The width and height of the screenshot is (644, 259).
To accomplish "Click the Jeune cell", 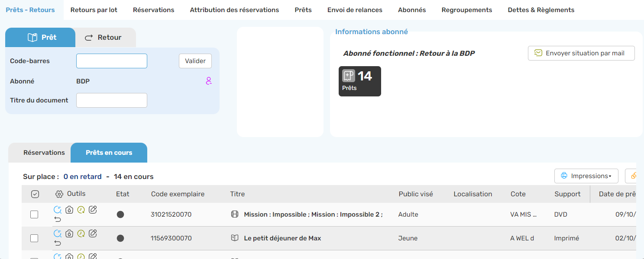I will coord(408,238).
